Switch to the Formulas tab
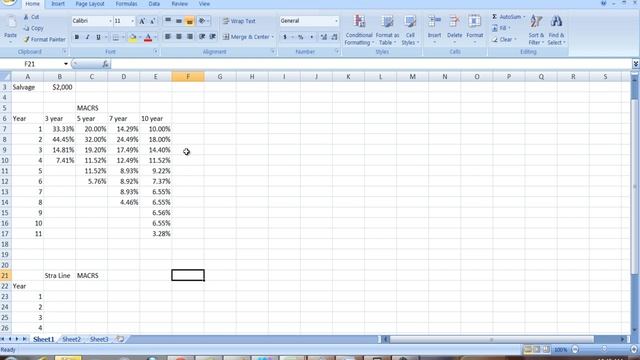 point(126,4)
